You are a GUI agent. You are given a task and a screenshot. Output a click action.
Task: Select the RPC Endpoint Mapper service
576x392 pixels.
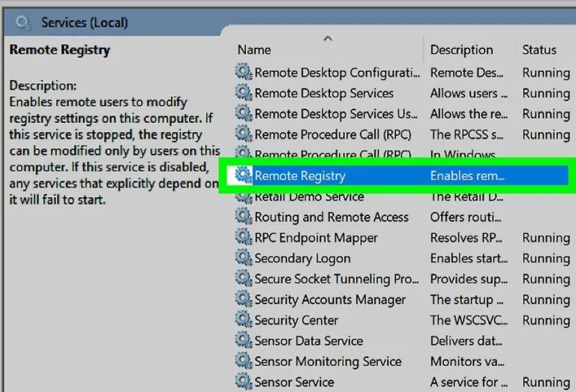click(x=316, y=238)
